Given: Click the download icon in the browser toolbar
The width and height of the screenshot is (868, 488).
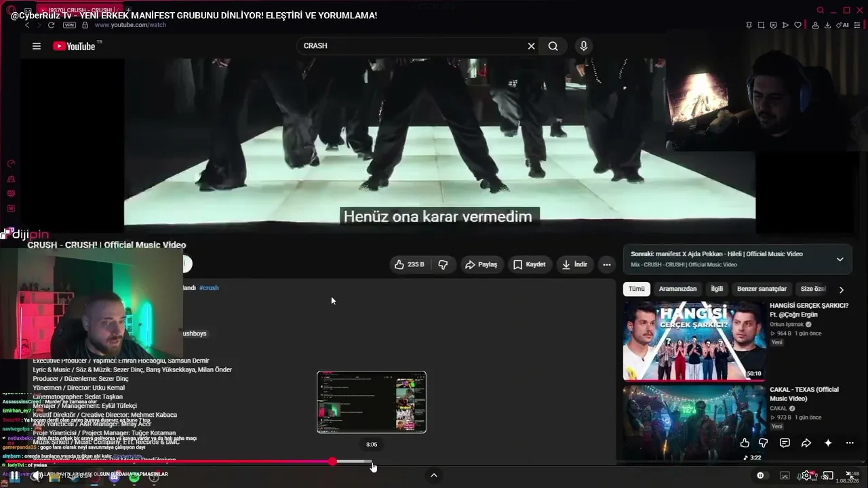Looking at the screenshot, I should click(x=827, y=25).
